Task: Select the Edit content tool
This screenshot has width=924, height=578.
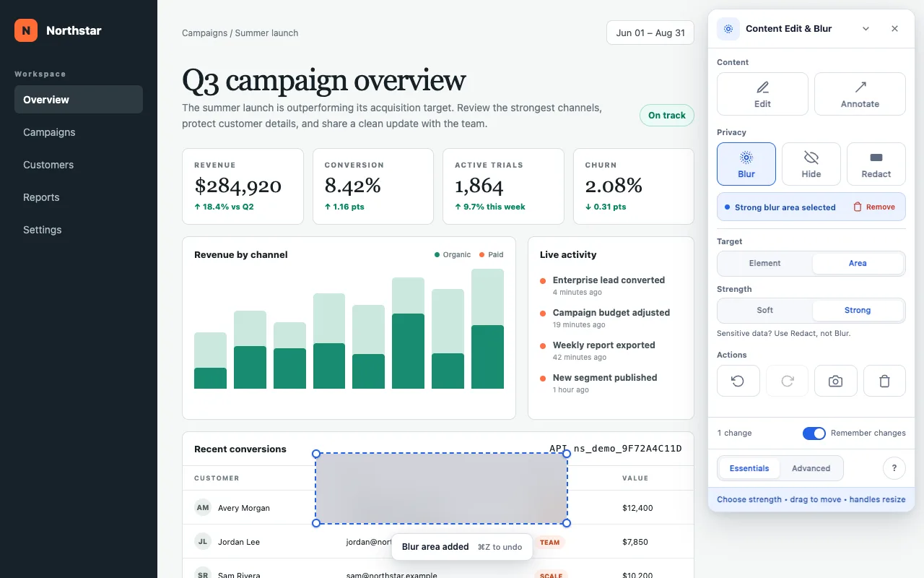Action: click(x=762, y=94)
